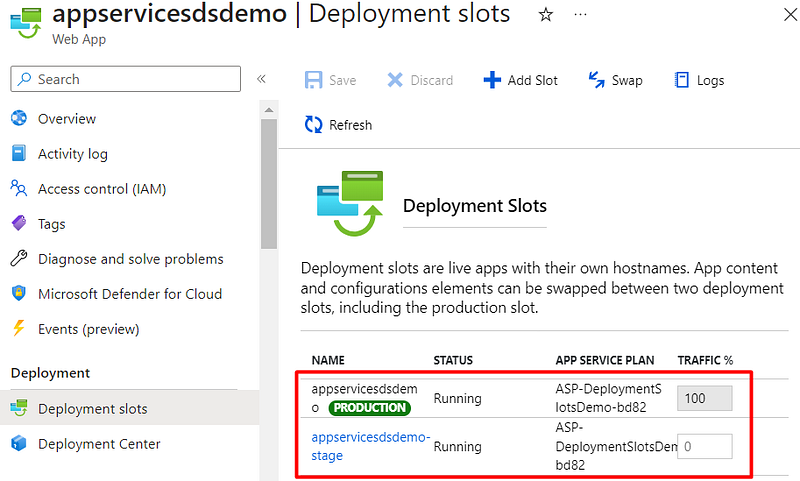800x481 pixels.
Task: Click the Add Slot button
Action: click(520, 80)
